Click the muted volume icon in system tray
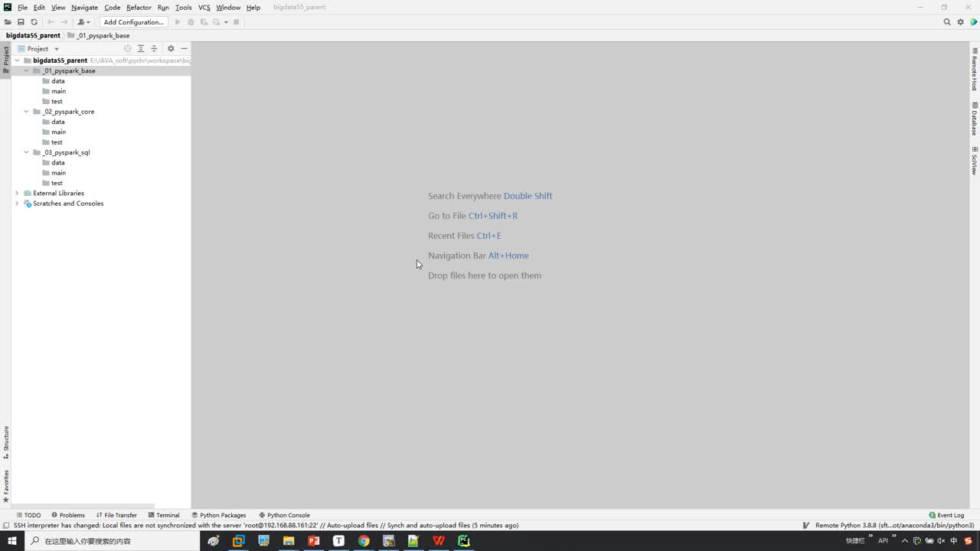The width and height of the screenshot is (980, 551). click(941, 541)
